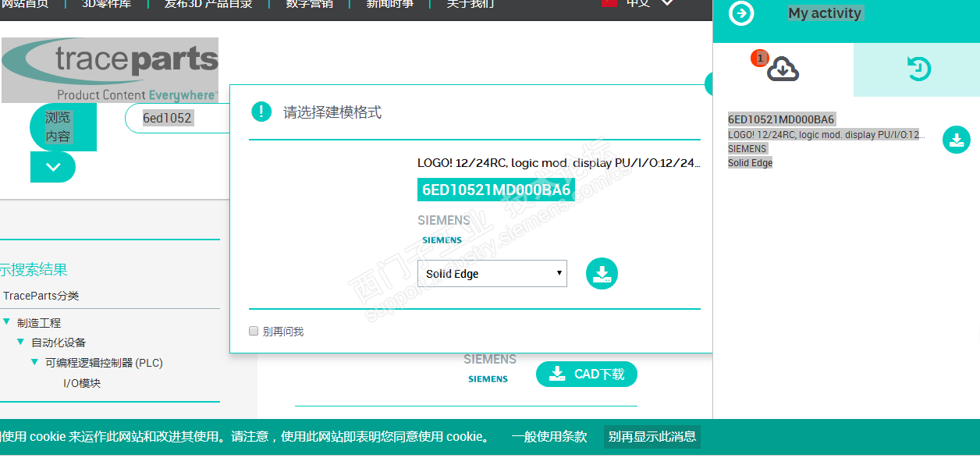Collapse the 自动化设备 tree node

pos(20,342)
